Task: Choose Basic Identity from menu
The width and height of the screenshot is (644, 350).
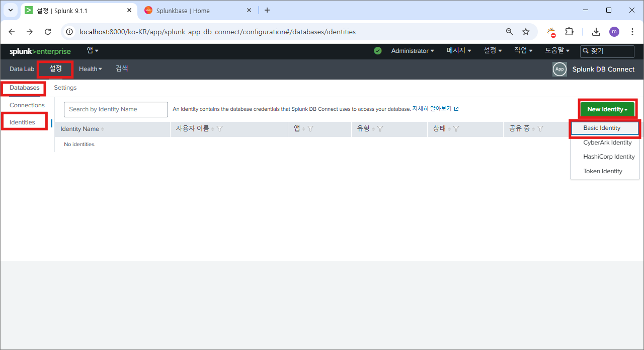Action: click(x=605, y=128)
